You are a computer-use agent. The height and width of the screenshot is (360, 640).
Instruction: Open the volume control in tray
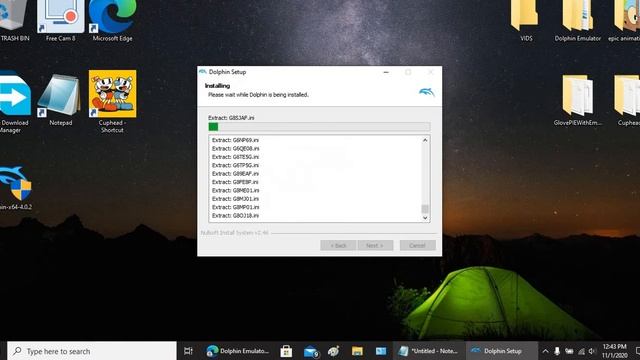point(592,351)
